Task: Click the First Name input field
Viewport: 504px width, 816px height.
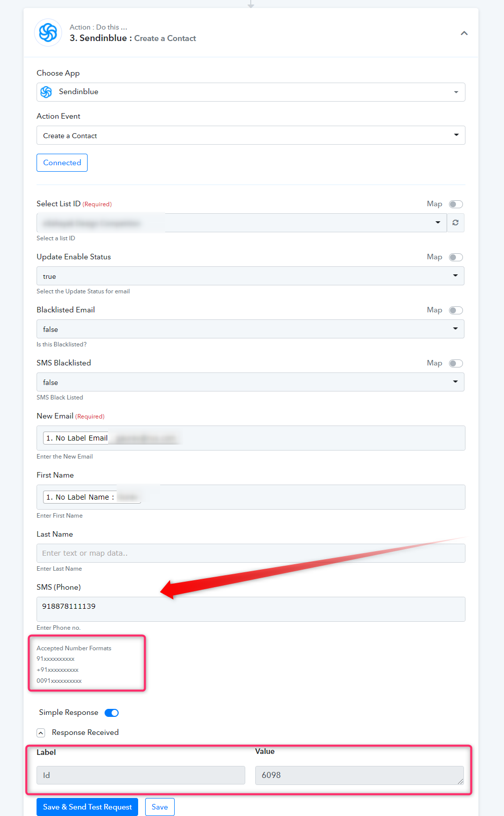Action: 251,497
